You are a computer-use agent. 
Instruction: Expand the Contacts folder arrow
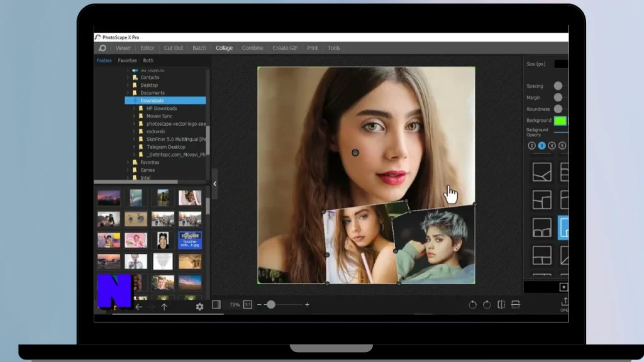point(128,77)
